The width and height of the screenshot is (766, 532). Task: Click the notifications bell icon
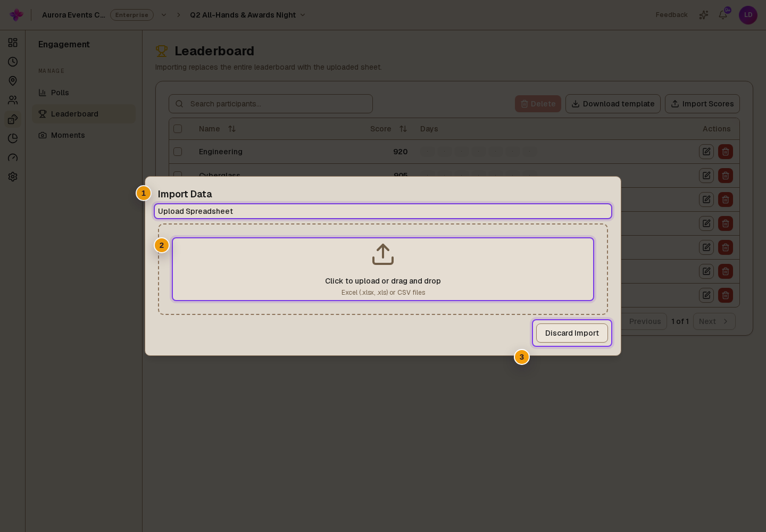[723, 15]
